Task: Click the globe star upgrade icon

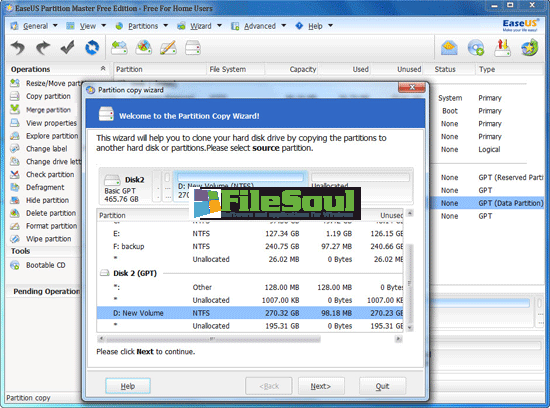Action: [x=529, y=48]
